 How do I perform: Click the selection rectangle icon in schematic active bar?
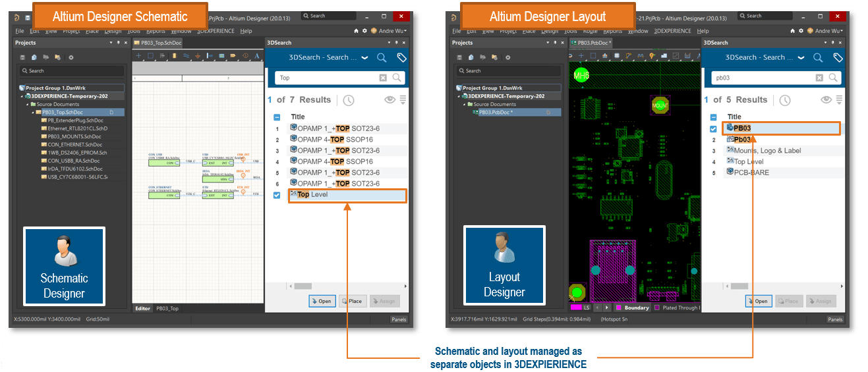point(150,56)
